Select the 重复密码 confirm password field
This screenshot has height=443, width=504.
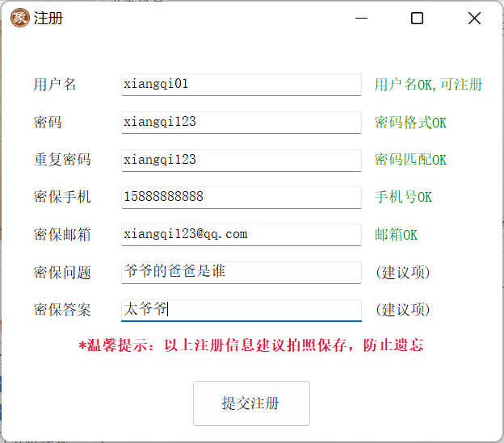coord(241,160)
